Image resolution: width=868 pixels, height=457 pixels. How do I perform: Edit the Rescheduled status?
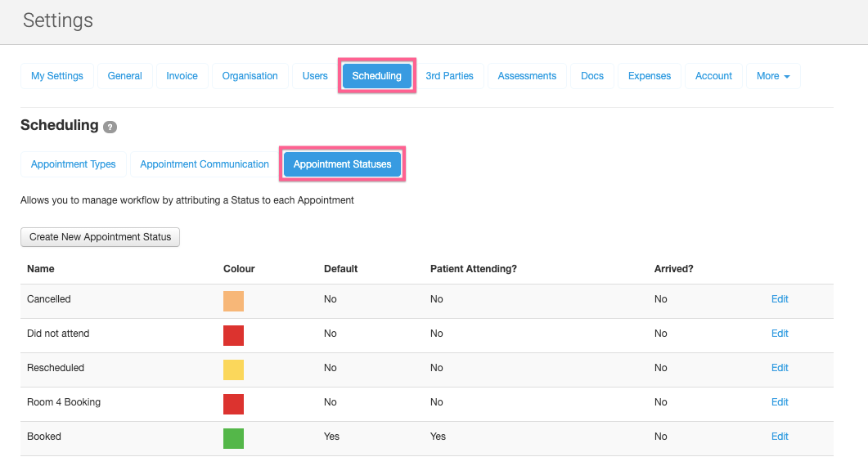[780, 367]
